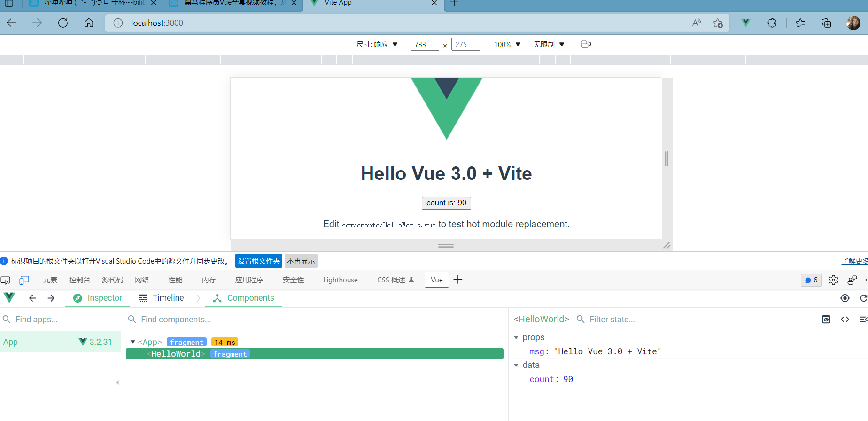Click the viewport height input 275

click(465, 44)
